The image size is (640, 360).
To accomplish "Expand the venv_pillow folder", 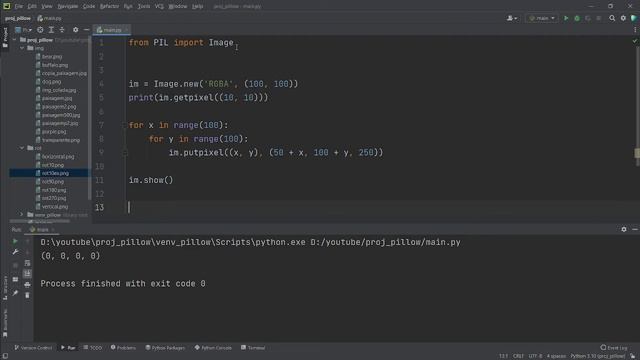I will [x=22, y=214].
